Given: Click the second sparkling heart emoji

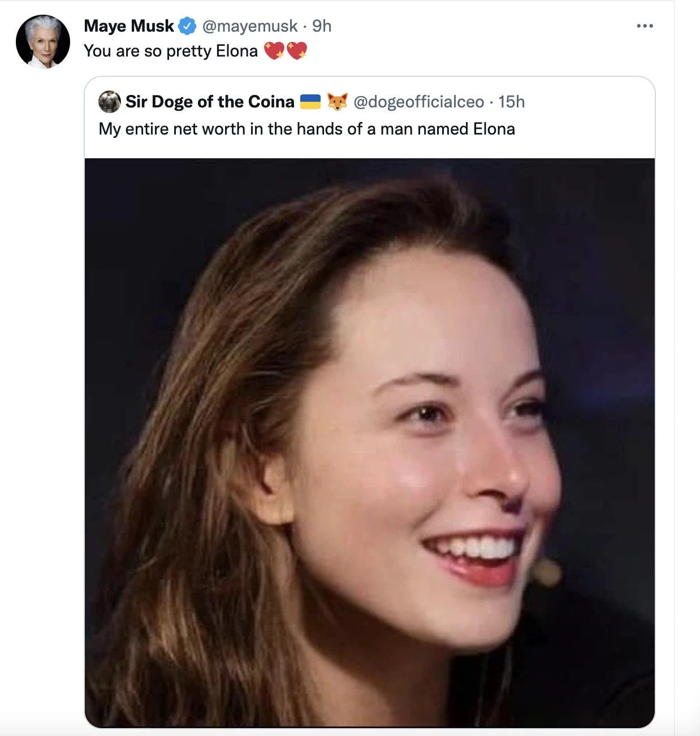Looking at the screenshot, I should pyautogui.click(x=297, y=51).
